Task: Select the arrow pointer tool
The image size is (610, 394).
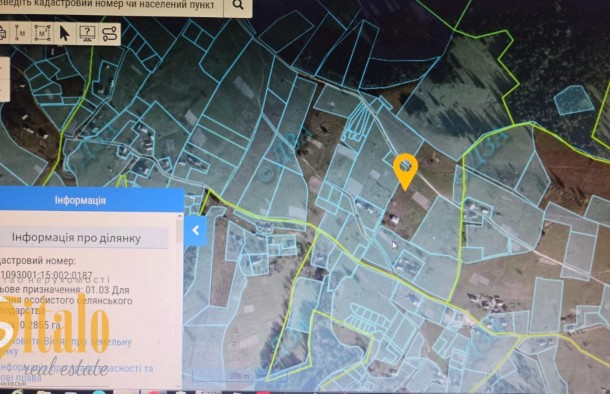Action: [65, 33]
